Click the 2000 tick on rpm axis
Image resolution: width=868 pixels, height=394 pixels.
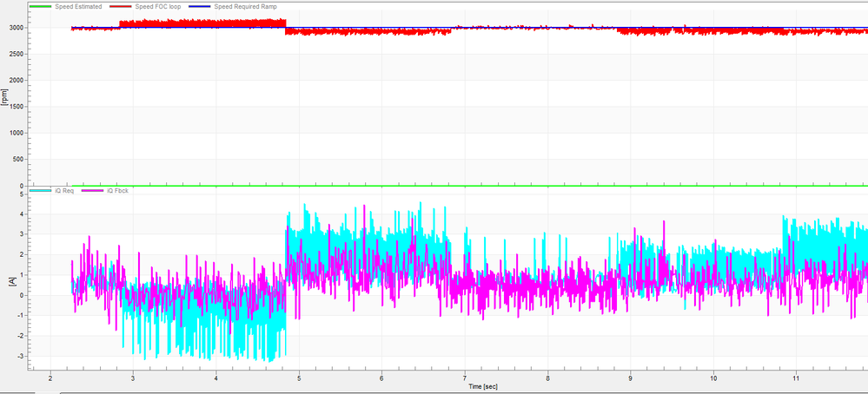tap(18, 81)
